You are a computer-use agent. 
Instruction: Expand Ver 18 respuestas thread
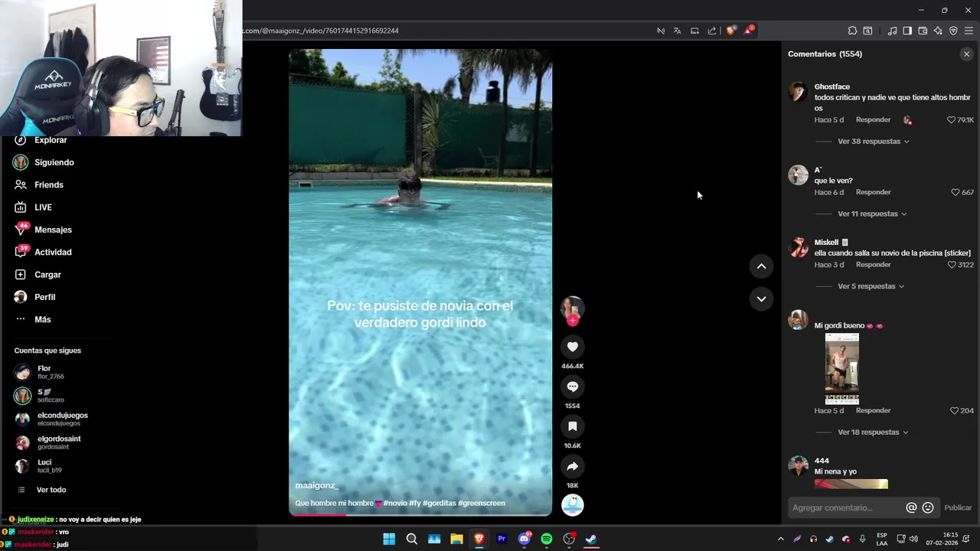(x=873, y=432)
